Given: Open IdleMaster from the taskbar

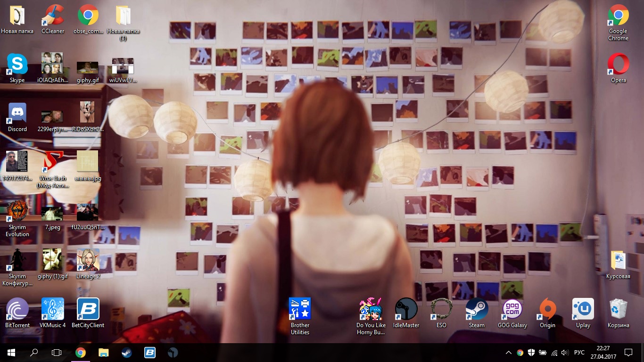Looking at the screenshot, I should pos(173,353).
